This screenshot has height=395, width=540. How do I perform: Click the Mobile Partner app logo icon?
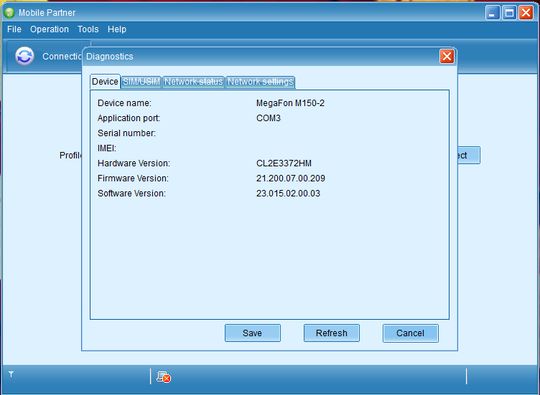9,13
